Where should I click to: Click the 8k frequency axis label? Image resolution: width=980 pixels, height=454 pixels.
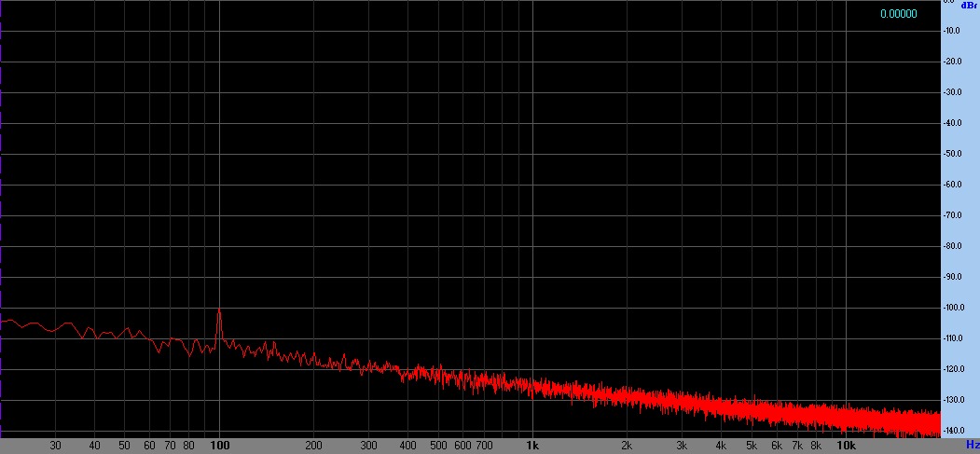pos(816,446)
